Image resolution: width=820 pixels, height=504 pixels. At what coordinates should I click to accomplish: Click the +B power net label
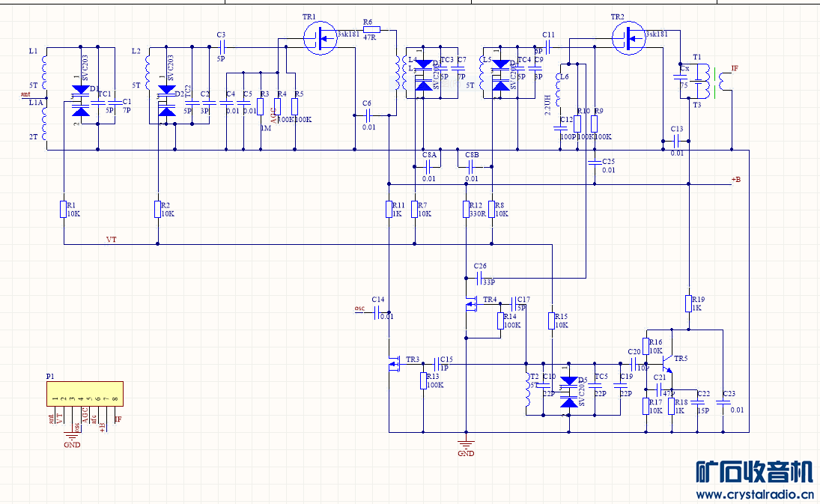736,179
